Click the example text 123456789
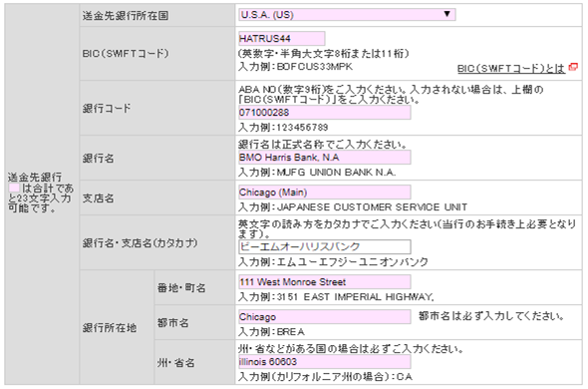This screenshot has height=389, width=588. click(x=302, y=128)
